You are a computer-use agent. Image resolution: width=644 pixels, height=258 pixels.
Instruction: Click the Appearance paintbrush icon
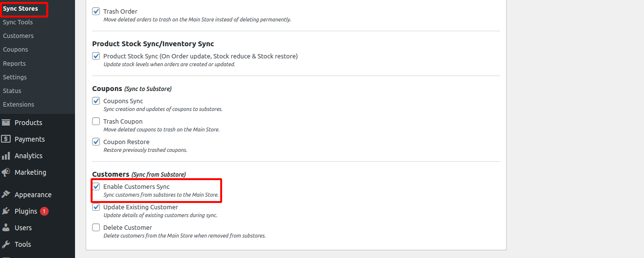point(6,195)
